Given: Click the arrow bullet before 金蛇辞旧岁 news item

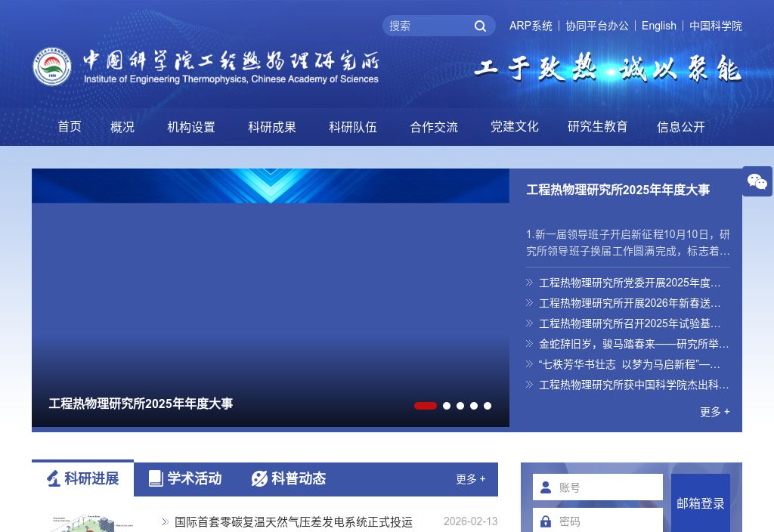Looking at the screenshot, I should [530, 344].
